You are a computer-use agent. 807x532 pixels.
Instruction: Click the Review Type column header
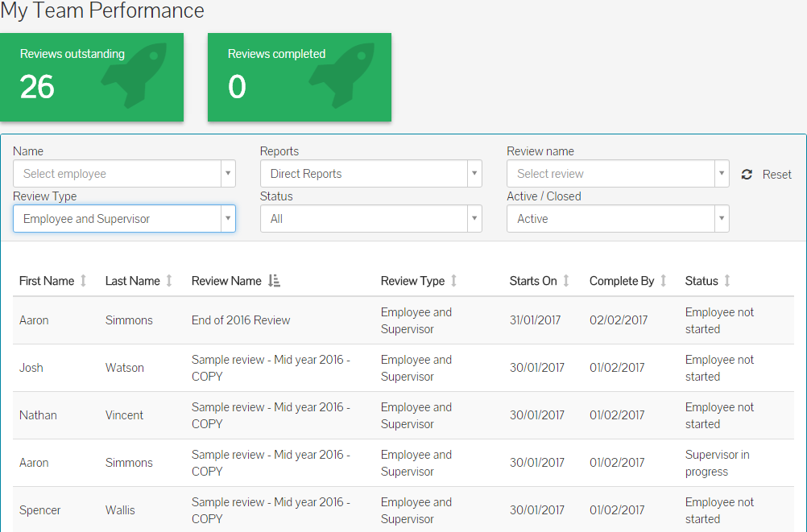click(413, 281)
